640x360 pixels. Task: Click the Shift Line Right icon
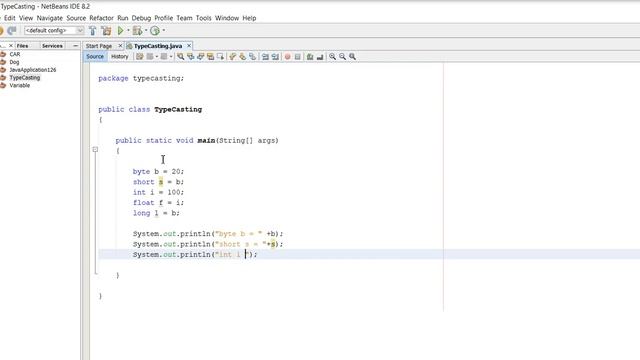pyautogui.click(x=275, y=57)
